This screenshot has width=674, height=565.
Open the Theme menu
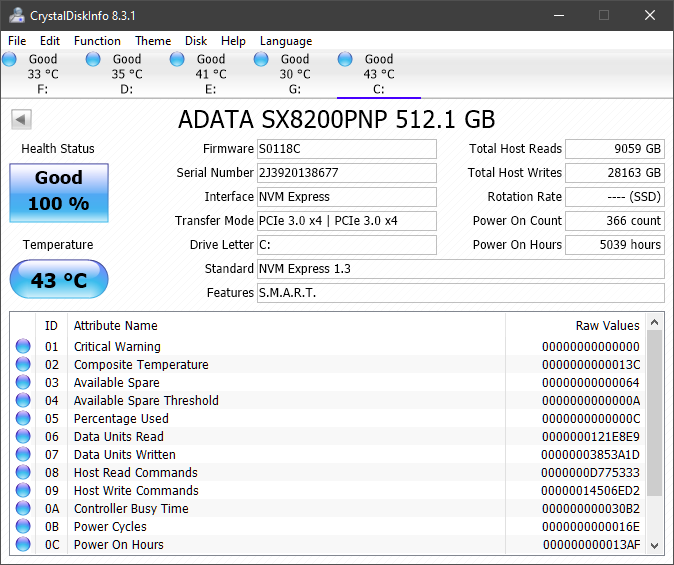point(153,41)
